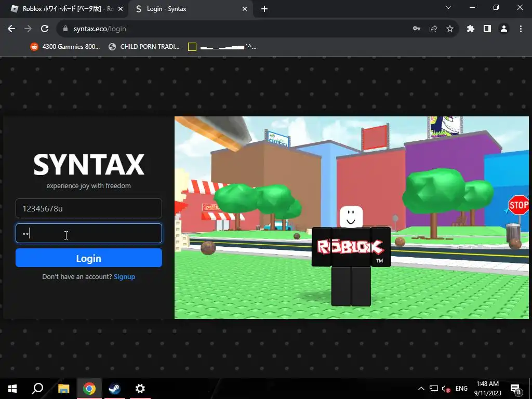
Task: Open the 4300 Gammies 800... bookmark
Action: [x=65, y=47]
